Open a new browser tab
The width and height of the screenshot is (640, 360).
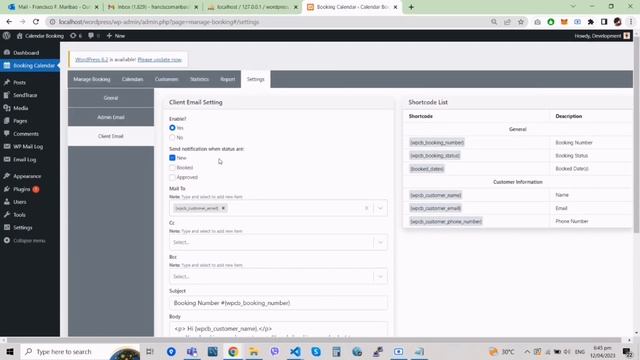coord(411,7)
